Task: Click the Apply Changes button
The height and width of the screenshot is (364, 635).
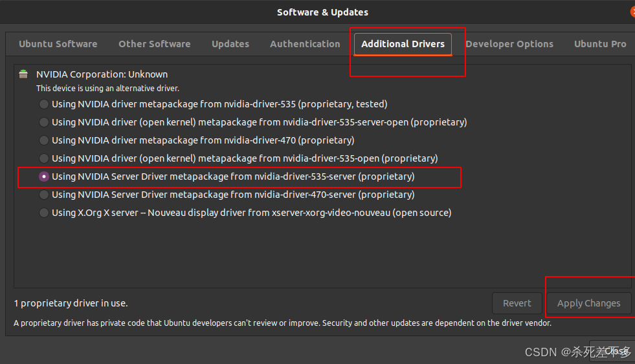Action: click(589, 303)
